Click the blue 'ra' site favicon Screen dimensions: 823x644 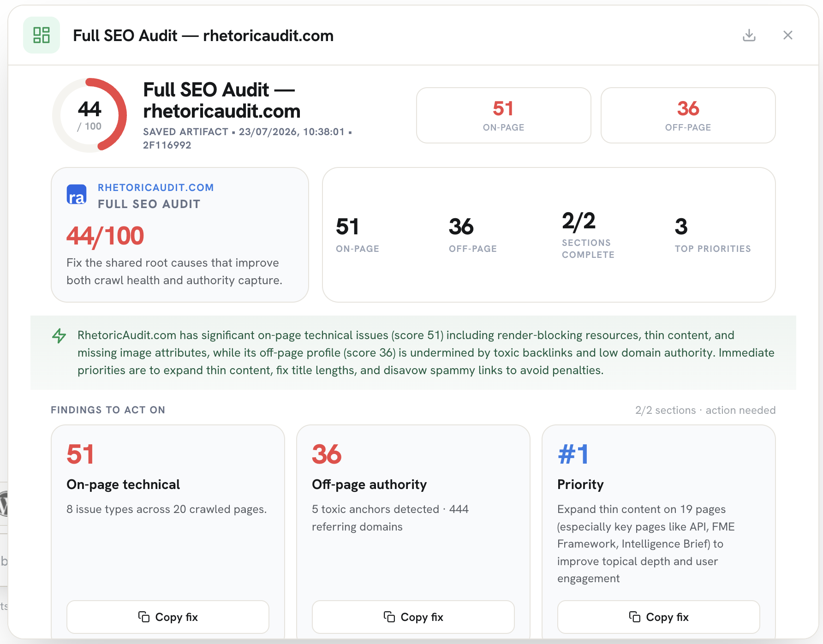point(77,195)
